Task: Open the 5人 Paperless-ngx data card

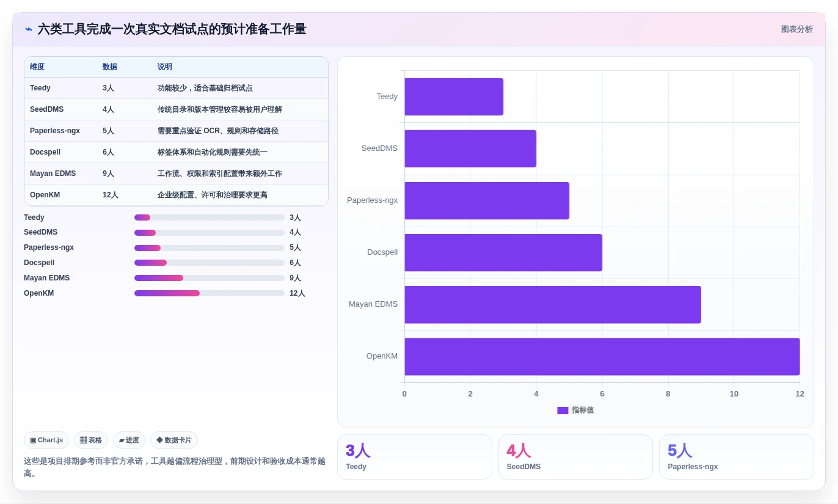Action: 737,457
